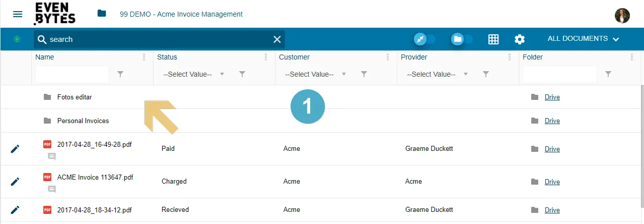Clear the search with the X icon
Screen dimensions: 644x224
277,39
